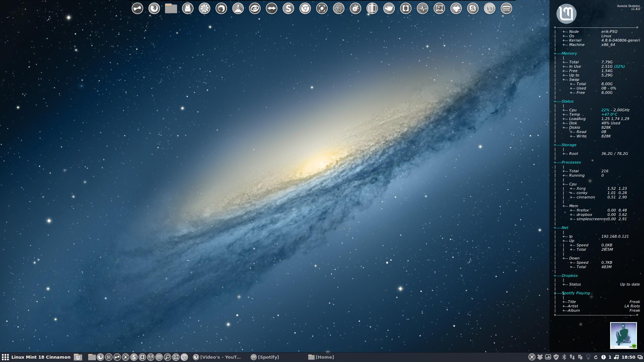Viewport: 644px width, 362px height.
Task: Click the LoadAvg value 1,25 1,74 1,29
Action: click(615, 119)
